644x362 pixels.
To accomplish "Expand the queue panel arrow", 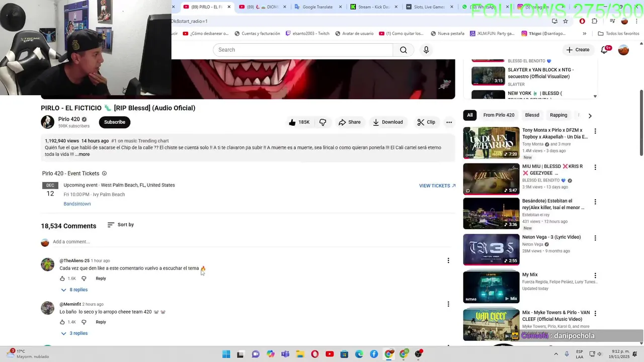I will coord(595,96).
